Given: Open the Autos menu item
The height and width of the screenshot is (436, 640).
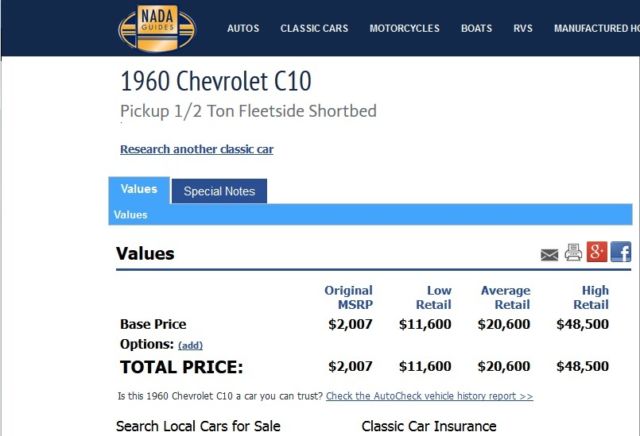Looking at the screenshot, I should click(x=243, y=29).
